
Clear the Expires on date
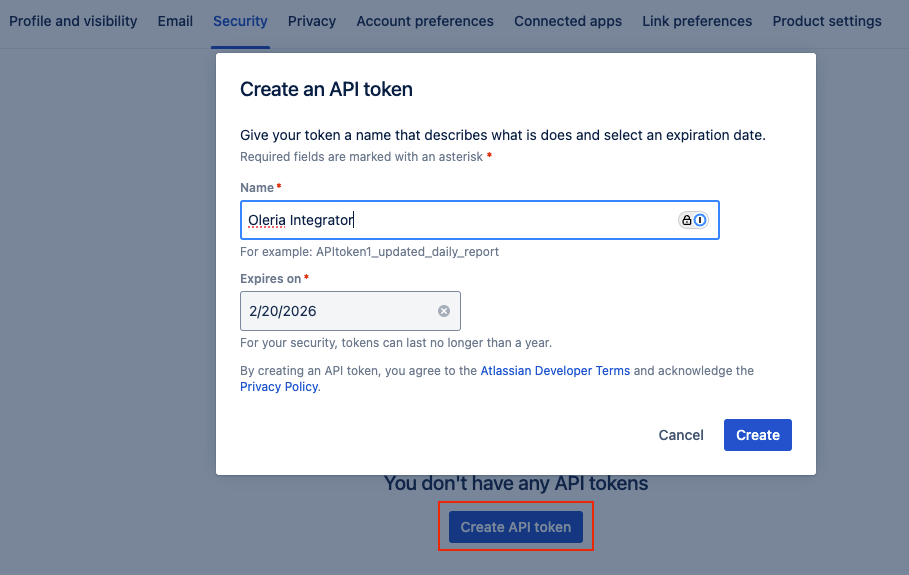[444, 311]
